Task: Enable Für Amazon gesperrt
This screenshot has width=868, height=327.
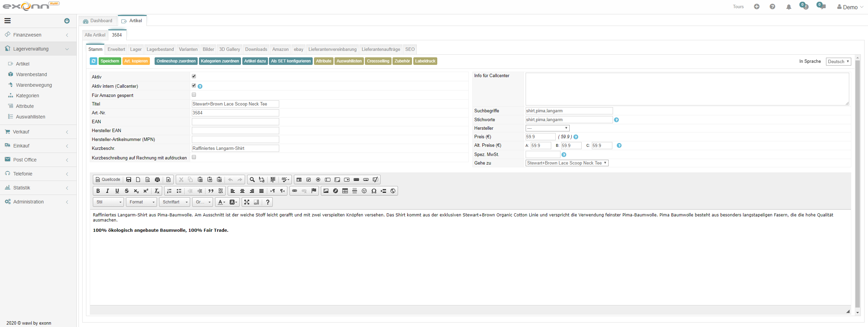Action: point(194,95)
